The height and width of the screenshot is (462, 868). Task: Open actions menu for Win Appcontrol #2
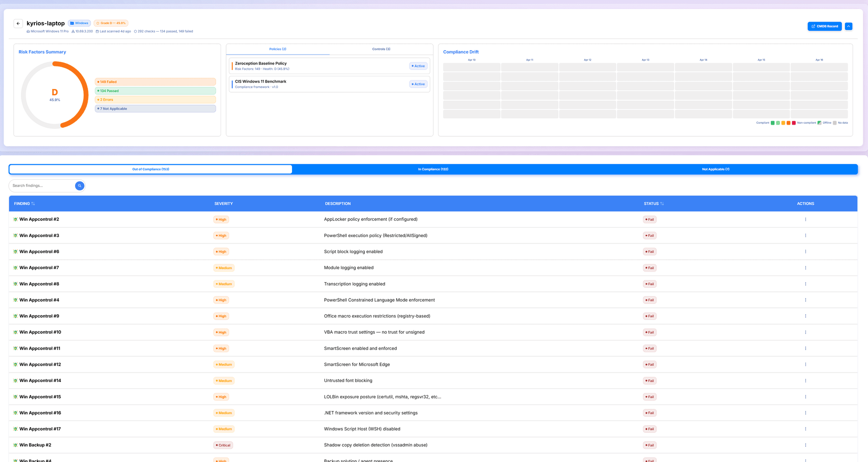coord(805,219)
